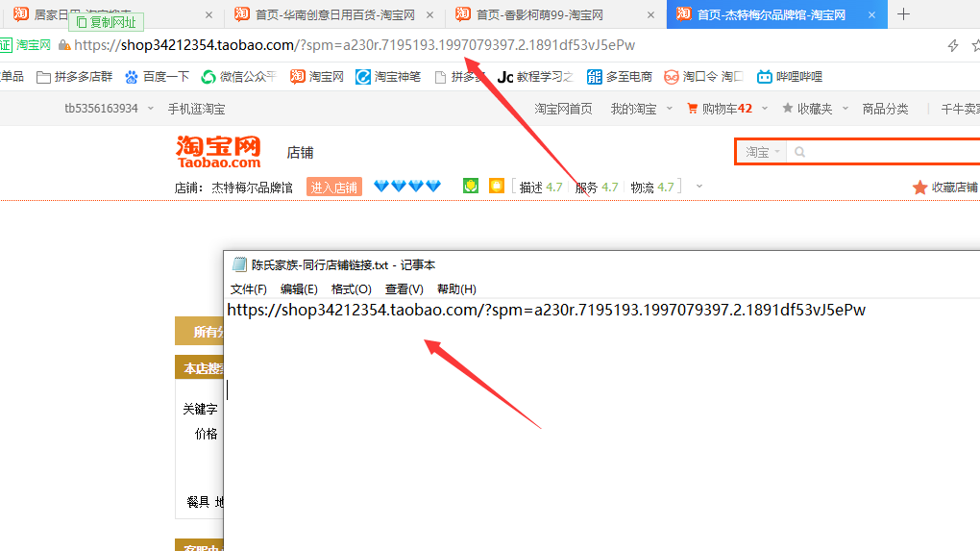Open Notepad's 格式(O) menu
980x551 pixels.
(x=351, y=288)
